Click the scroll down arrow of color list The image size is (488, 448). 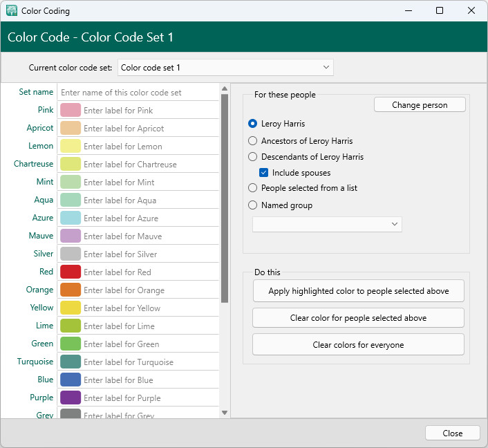225,413
